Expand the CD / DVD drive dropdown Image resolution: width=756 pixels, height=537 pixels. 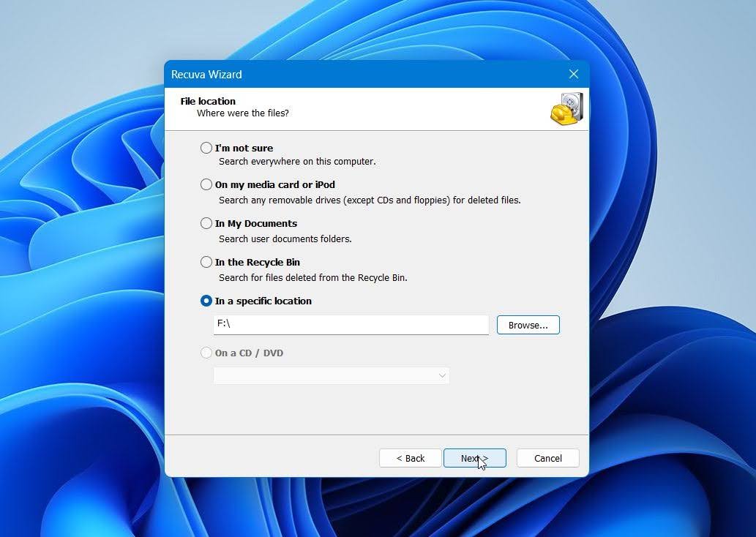point(332,375)
